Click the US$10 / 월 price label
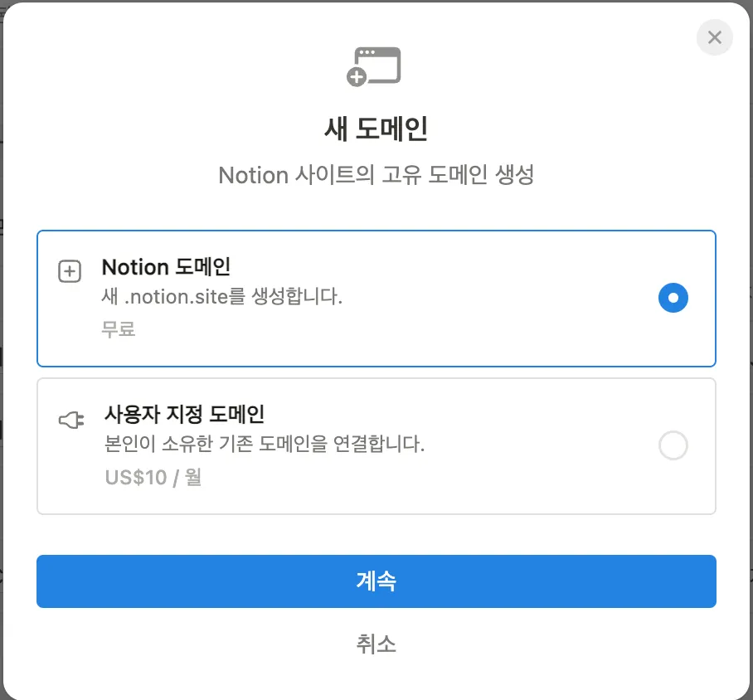 [153, 478]
